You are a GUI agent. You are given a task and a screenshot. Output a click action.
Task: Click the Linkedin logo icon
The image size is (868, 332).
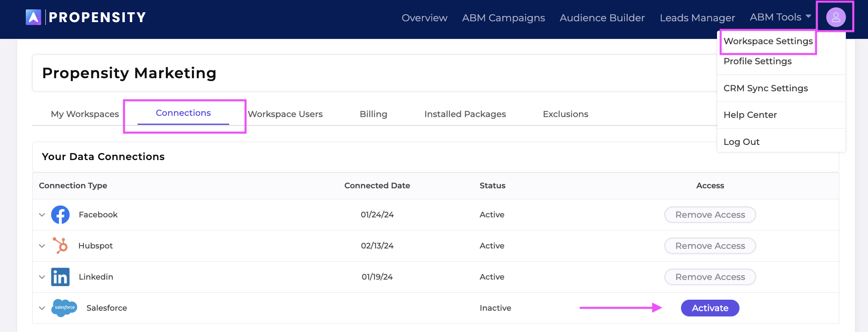click(60, 277)
